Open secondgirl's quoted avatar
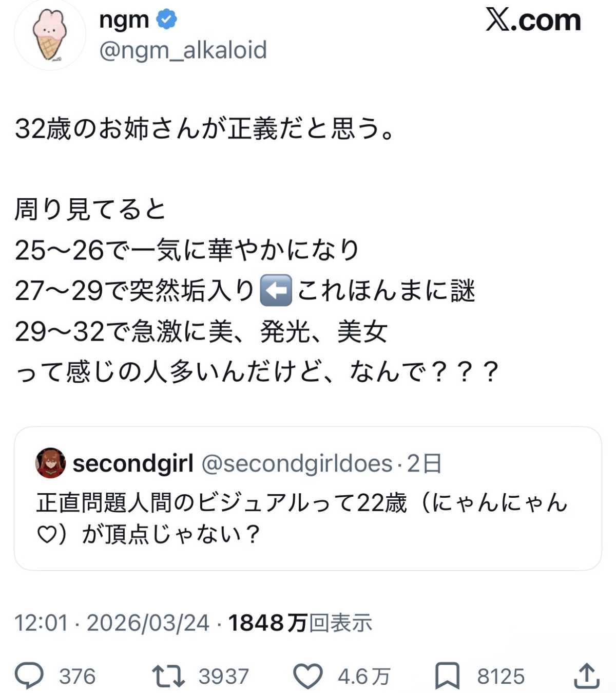The width and height of the screenshot is (616, 693). (50, 463)
